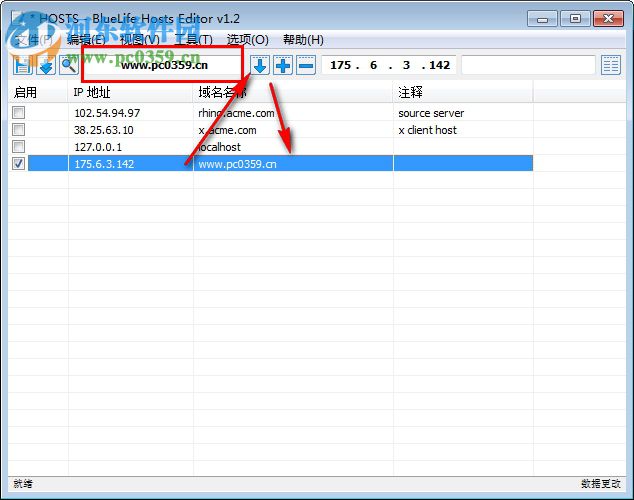This screenshot has height=500, width=634.
Task: Uncheck the 175.6.3.142 entry checkbox
Action: point(19,164)
